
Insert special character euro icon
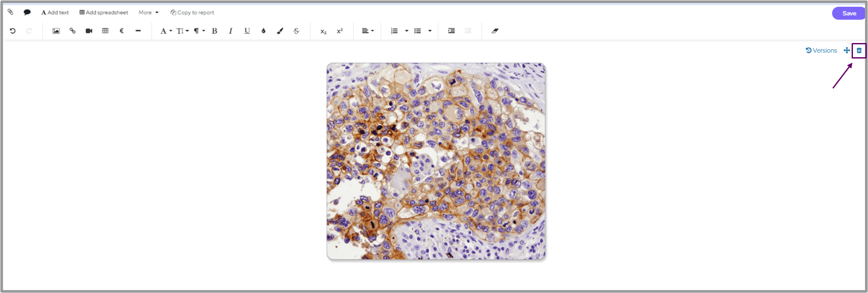point(122,31)
